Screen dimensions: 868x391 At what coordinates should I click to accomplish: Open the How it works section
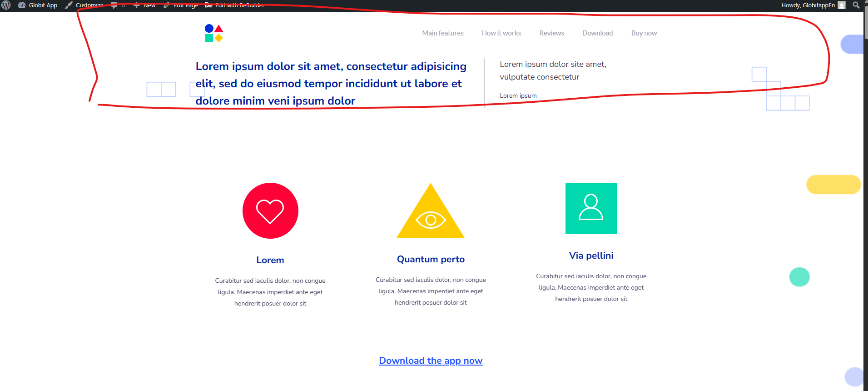(501, 33)
